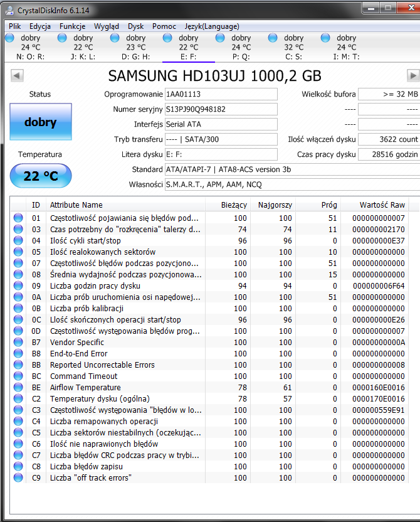Click raw value 000000006F64
Screen dimensions: 420x522
point(379,286)
